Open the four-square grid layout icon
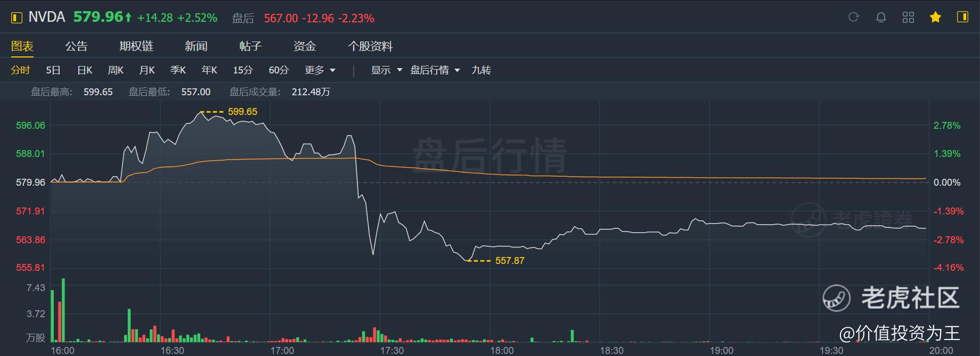The height and width of the screenshot is (356, 980). click(x=908, y=18)
